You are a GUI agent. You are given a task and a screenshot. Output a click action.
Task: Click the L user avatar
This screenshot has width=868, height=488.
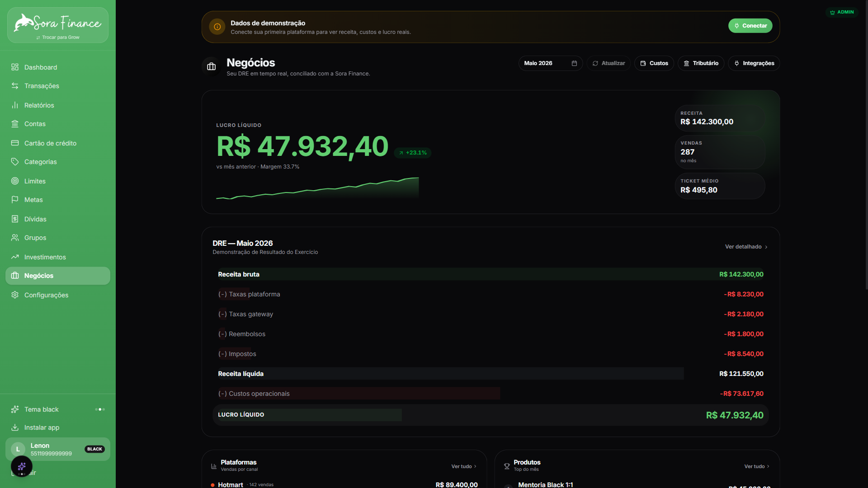(x=18, y=449)
